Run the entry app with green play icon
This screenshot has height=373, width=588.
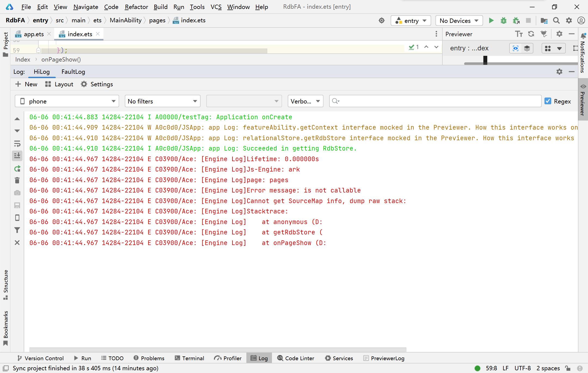click(x=491, y=21)
